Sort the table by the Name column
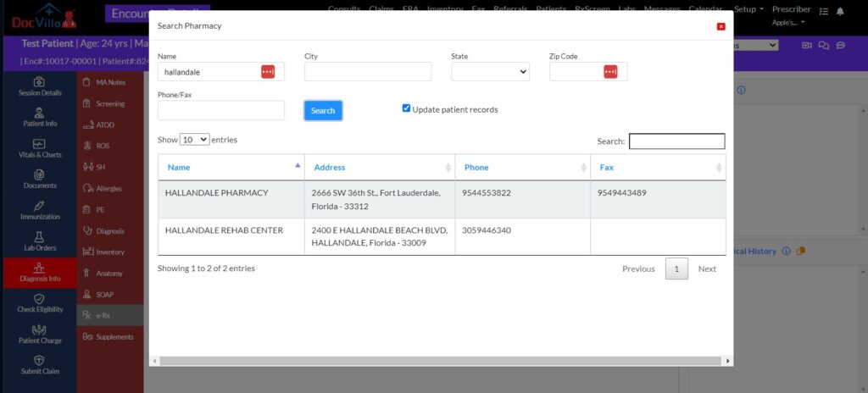This screenshot has height=393, width=868. [x=231, y=167]
